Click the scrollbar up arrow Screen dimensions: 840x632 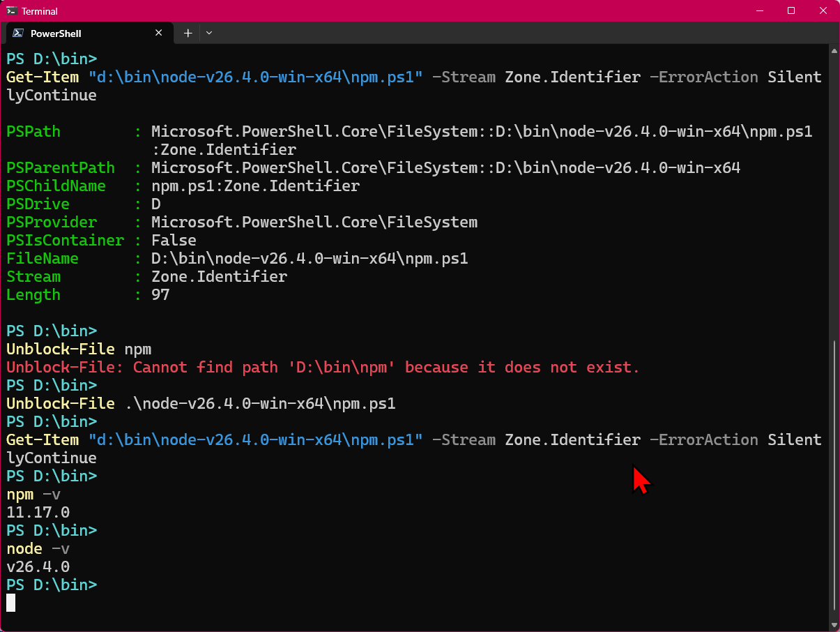coord(834,50)
